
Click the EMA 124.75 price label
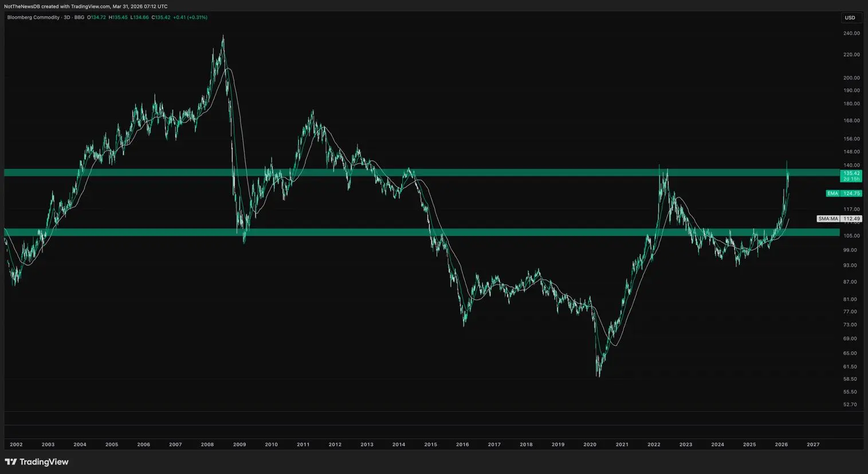[843, 193]
